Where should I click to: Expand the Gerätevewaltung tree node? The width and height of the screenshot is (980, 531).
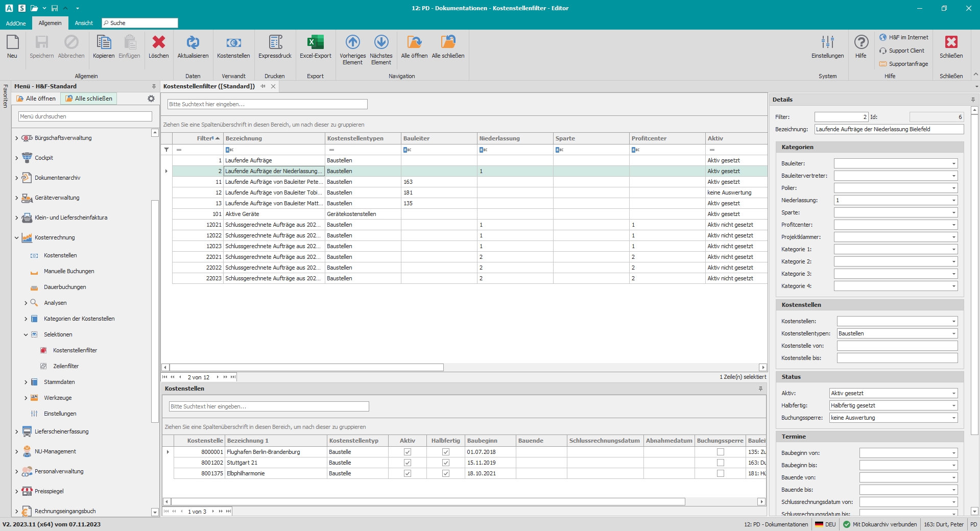(16, 198)
